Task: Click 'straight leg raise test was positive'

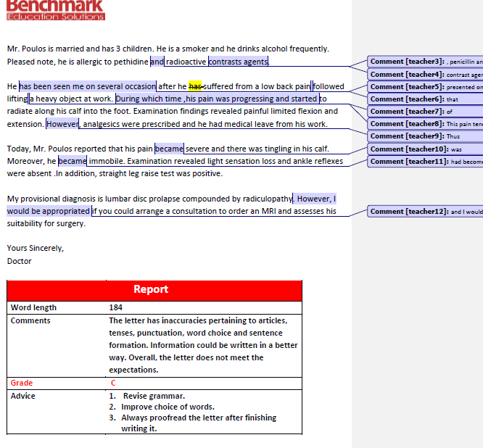Action: (x=160, y=174)
